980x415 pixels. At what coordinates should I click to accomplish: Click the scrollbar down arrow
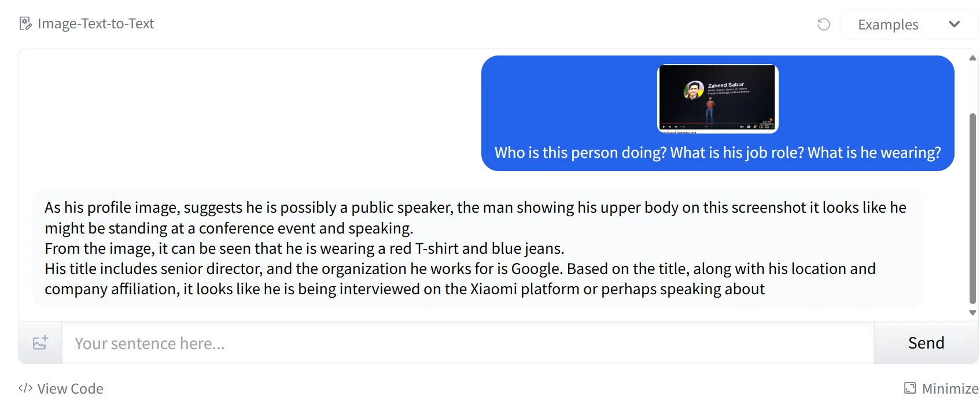coord(972,313)
